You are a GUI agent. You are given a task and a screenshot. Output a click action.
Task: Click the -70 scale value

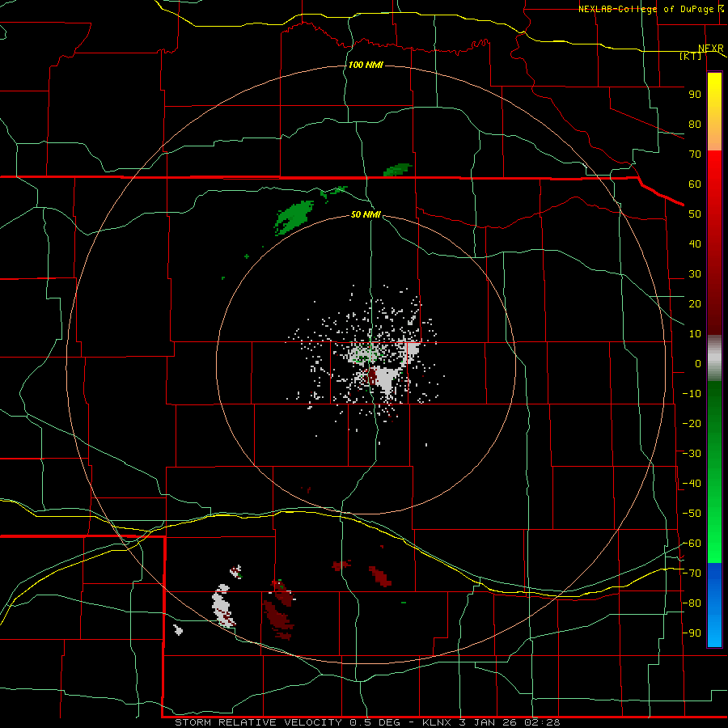pyautogui.click(x=692, y=574)
